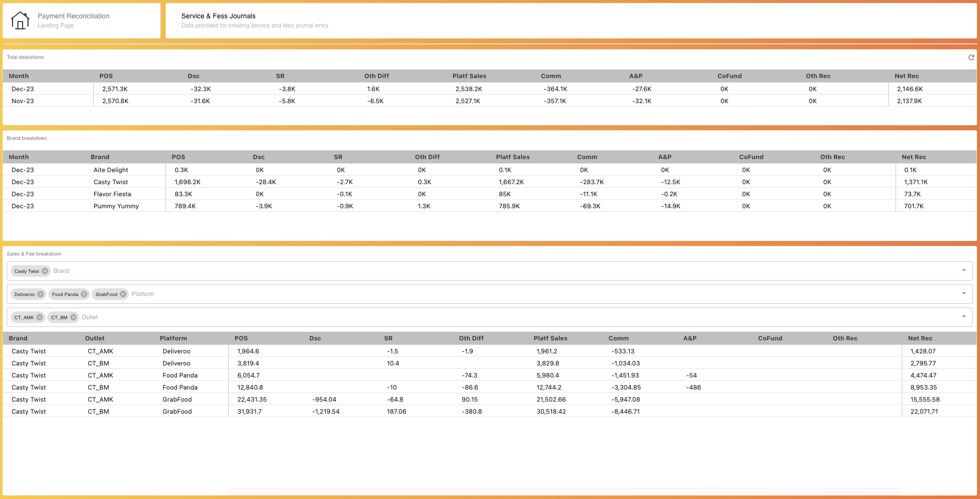Click Net Rec value 1,371.1K
980x499 pixels.
coord(915,182)
